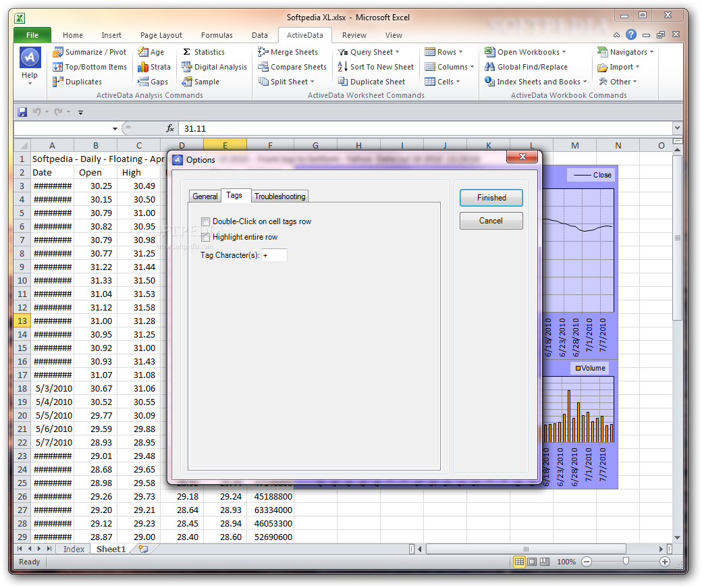Select the column M header

pyautogui.click(x=575, y=145)
